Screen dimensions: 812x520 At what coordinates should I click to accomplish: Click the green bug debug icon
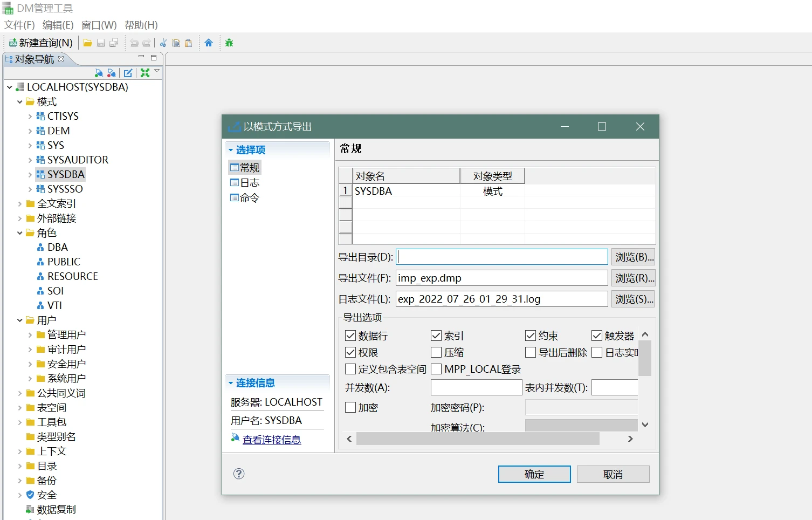pyautogui.click(x=229, y=43)
